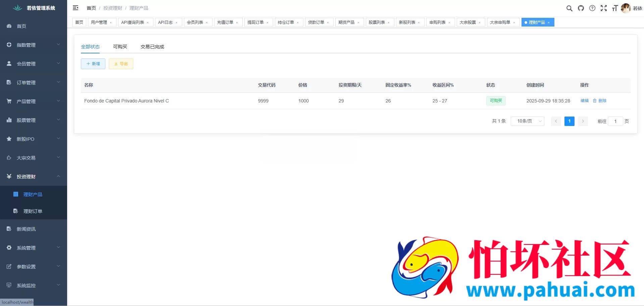Click the 理财产品 grid icon

16,194
